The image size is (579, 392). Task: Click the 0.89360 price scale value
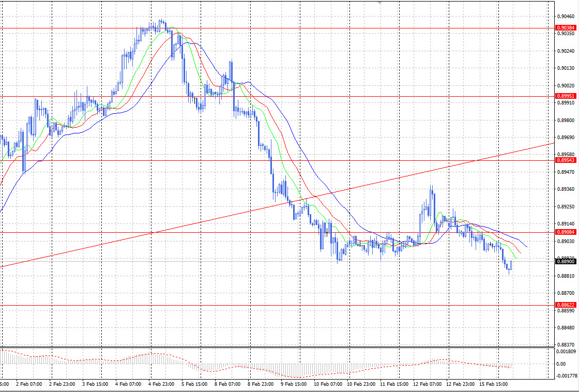pos(566,189)
